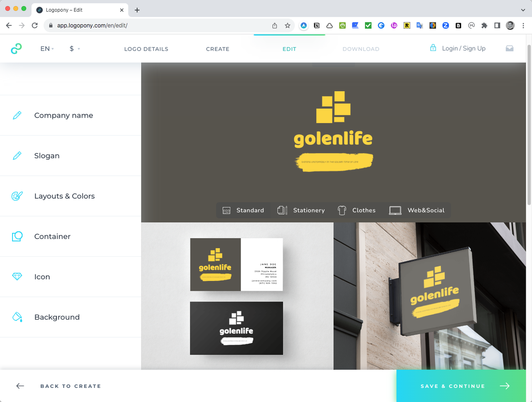Click the Logopony logo icon
This screenshot has width=532, height=402.
click(x=16, y=49)
